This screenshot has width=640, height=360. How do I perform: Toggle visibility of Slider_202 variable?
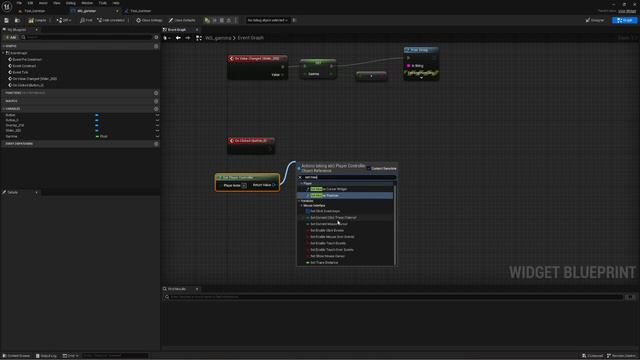pyautogui.click(x=157, y=131)
